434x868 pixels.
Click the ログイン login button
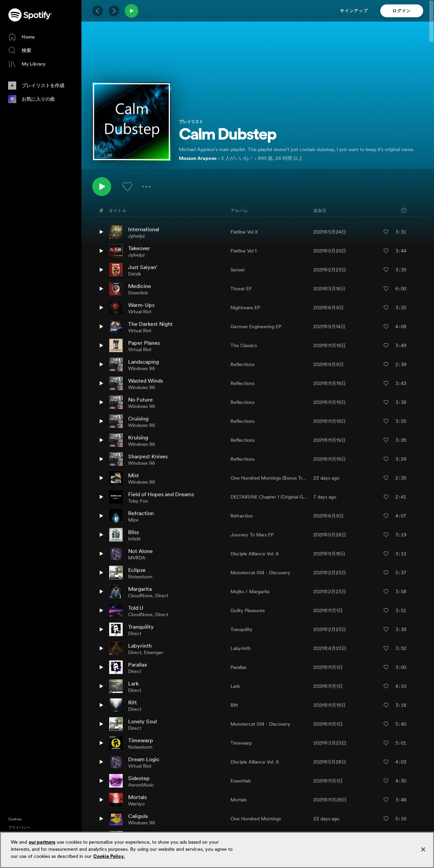tap(402, 11)
